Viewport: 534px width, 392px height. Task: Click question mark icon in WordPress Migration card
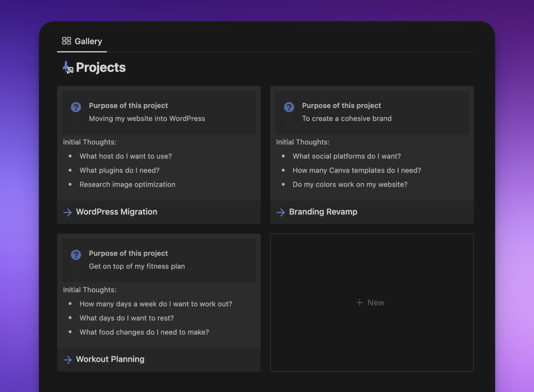click(x=76, y=107)
